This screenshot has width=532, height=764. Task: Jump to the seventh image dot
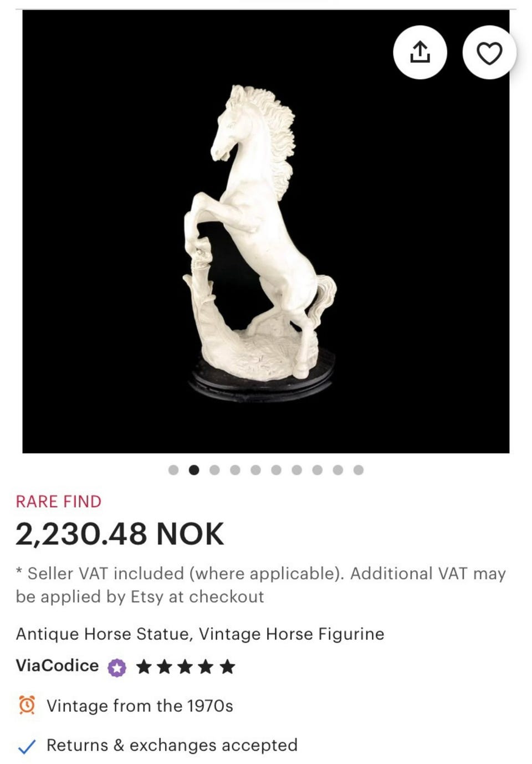[x=296, y=470]
